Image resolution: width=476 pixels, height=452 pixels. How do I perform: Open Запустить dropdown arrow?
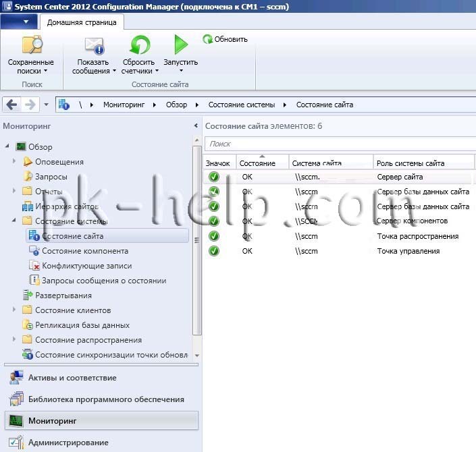(x=181, y=71)
